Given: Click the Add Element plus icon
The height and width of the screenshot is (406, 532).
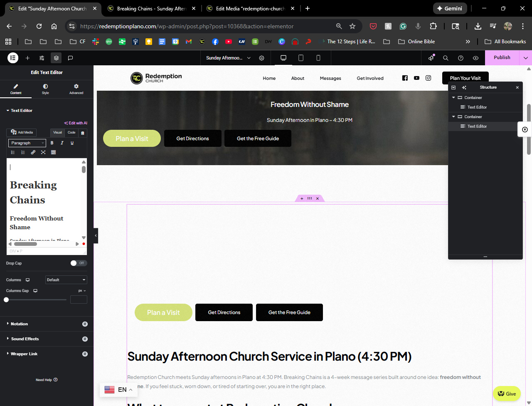Looking at the screenshot, I should 27,58.
